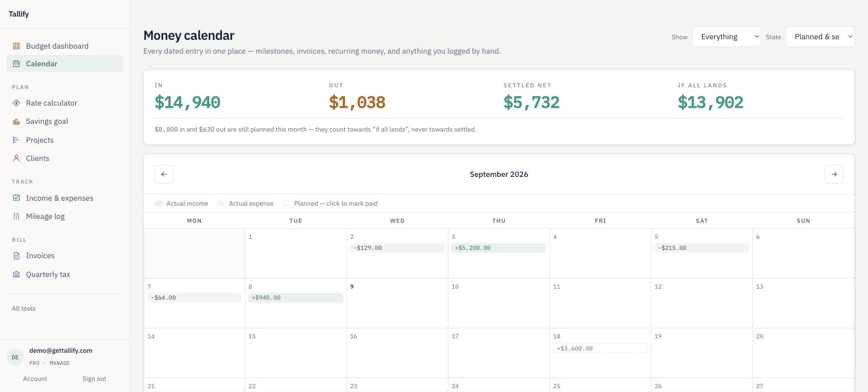Open Quarterly tax page
Image resolution: width=868 pixels, height=392 pixels.
(65, 274)
